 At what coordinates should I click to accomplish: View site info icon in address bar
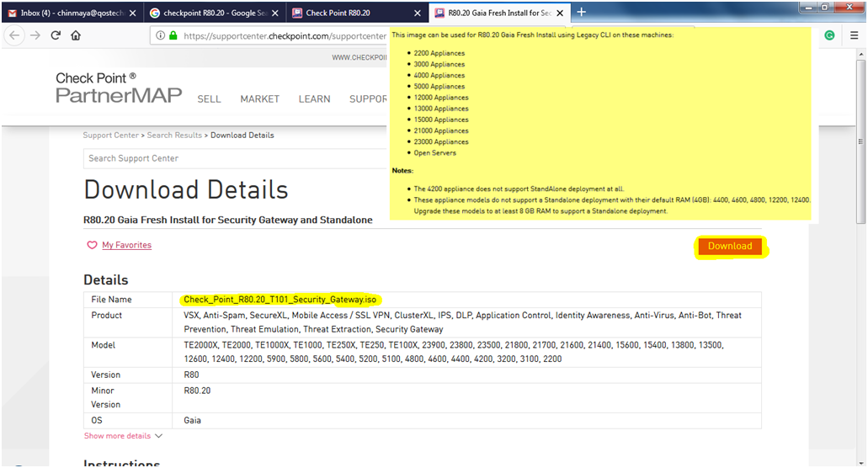pyautogui.click(x=160, y=35)
